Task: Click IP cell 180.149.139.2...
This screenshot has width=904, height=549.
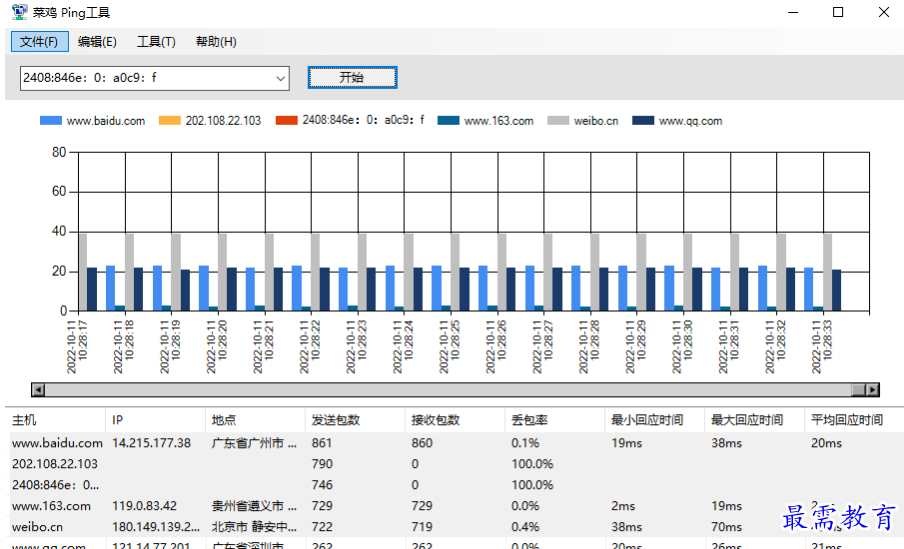Action: (156, 527)
